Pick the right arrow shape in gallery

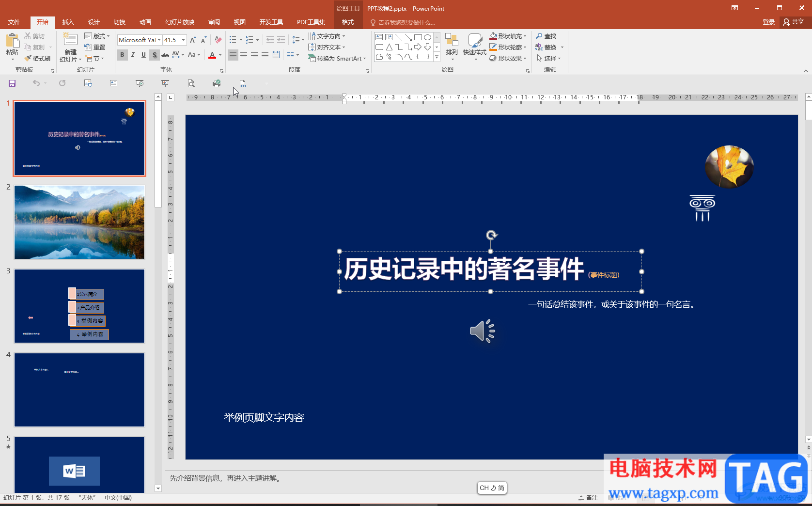tap(418, 47)
